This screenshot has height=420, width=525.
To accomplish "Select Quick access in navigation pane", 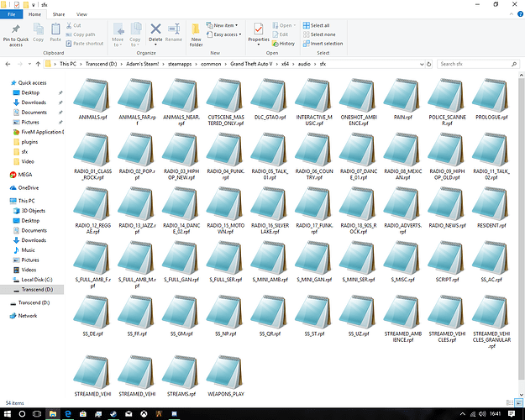I will coord(32,82).
